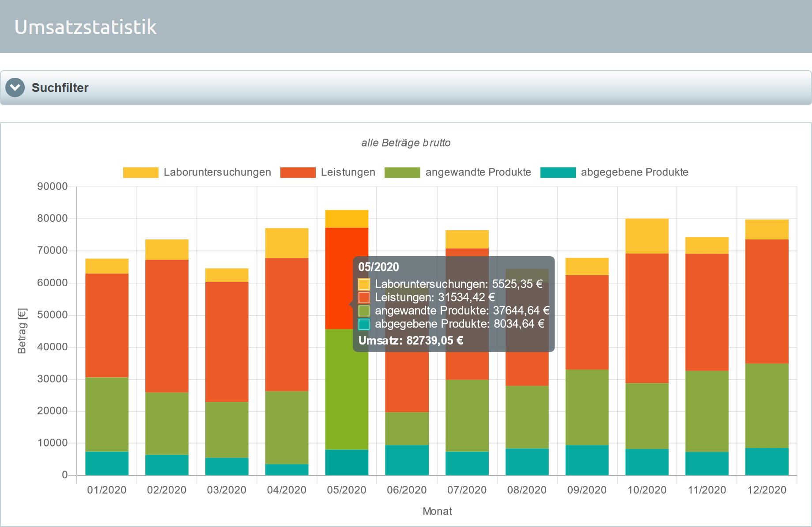Click the 10/2020 yellow bar top segment

coord(647,236)
